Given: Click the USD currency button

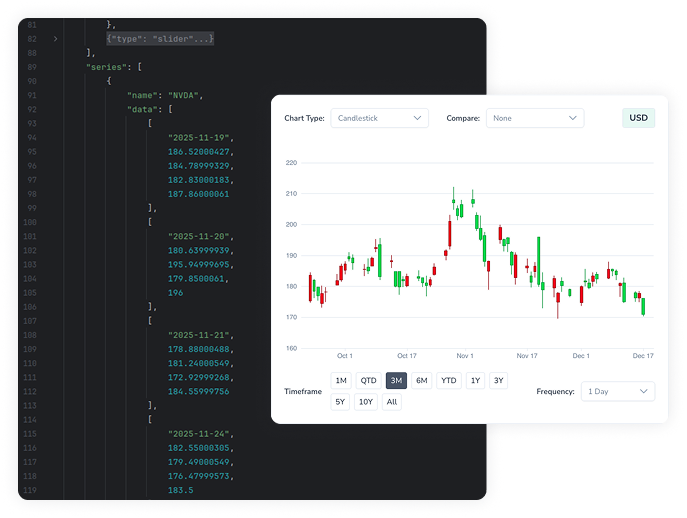Looking at the screenshot, I should point(638,118).
